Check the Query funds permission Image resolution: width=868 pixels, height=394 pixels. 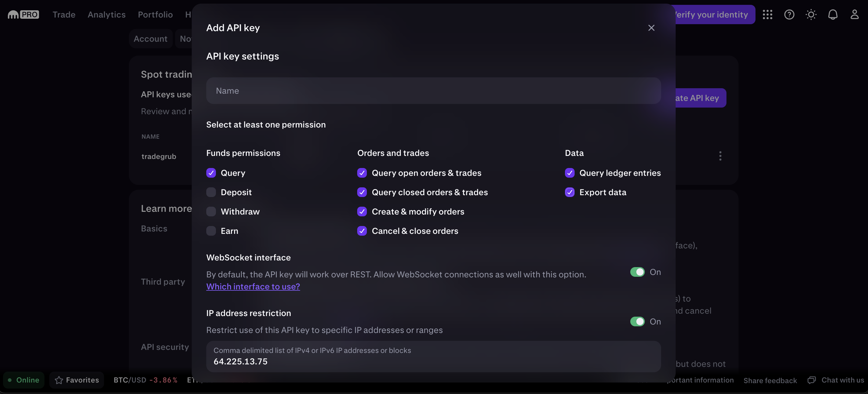[211, 173]
